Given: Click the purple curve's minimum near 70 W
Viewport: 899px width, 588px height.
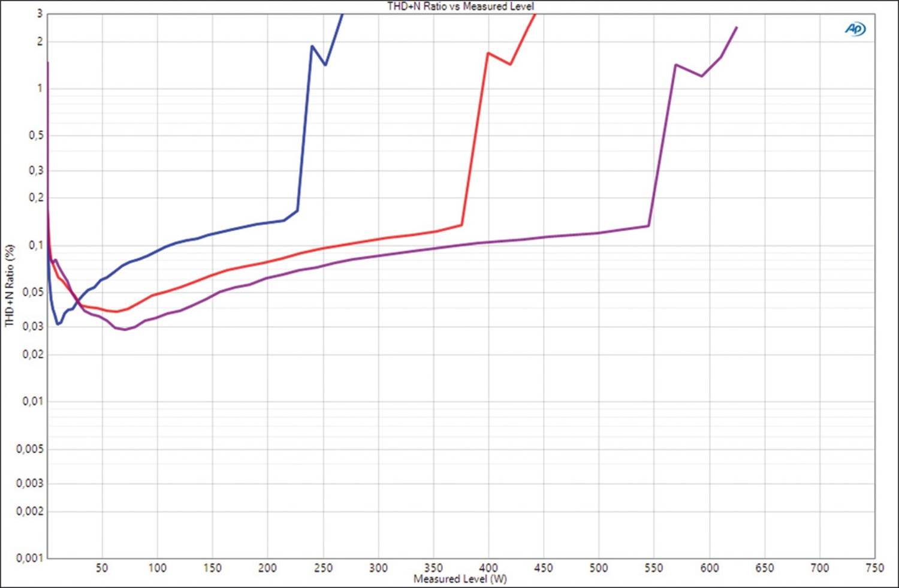Looking at the screenshot, I should pos(125,329).
